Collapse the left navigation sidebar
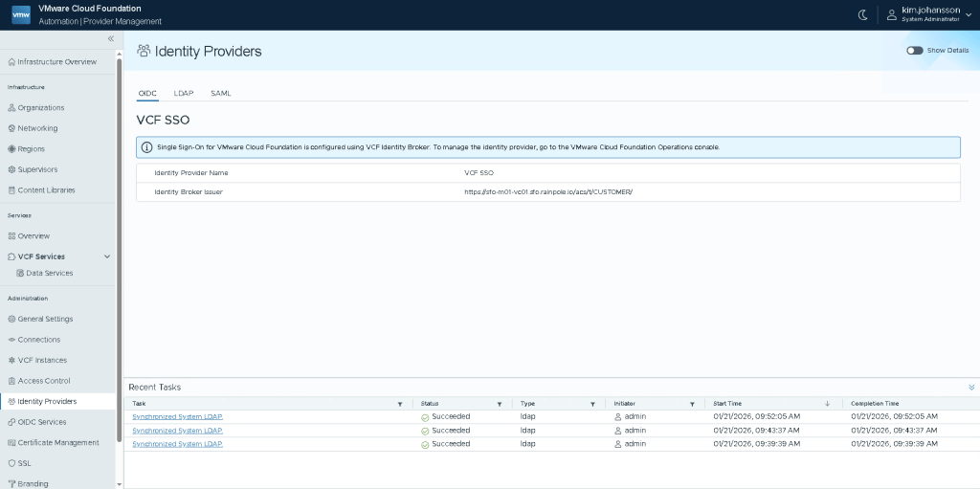Screen dimensions: 980x489 [x=110, y=38]
